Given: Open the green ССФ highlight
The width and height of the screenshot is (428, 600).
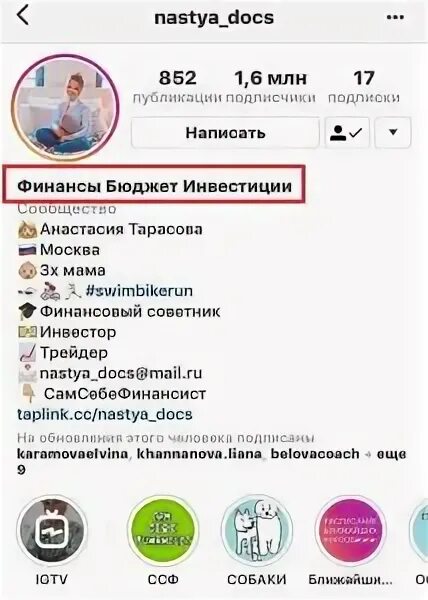Looking at the screenshot, I should 163,531.
